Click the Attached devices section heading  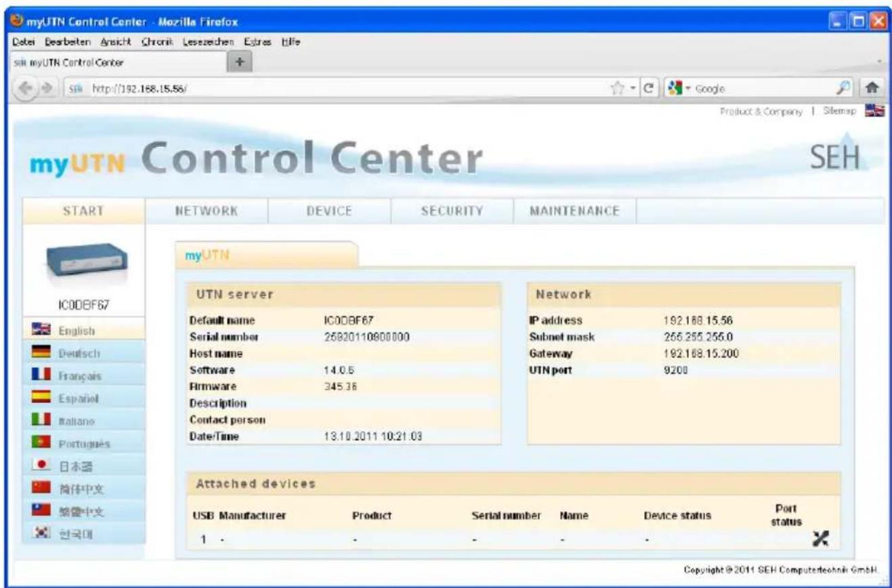[255, 484]
